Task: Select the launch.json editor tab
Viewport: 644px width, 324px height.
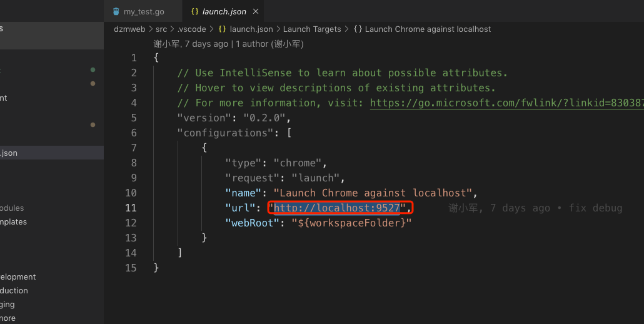Action: coord(223,11)
